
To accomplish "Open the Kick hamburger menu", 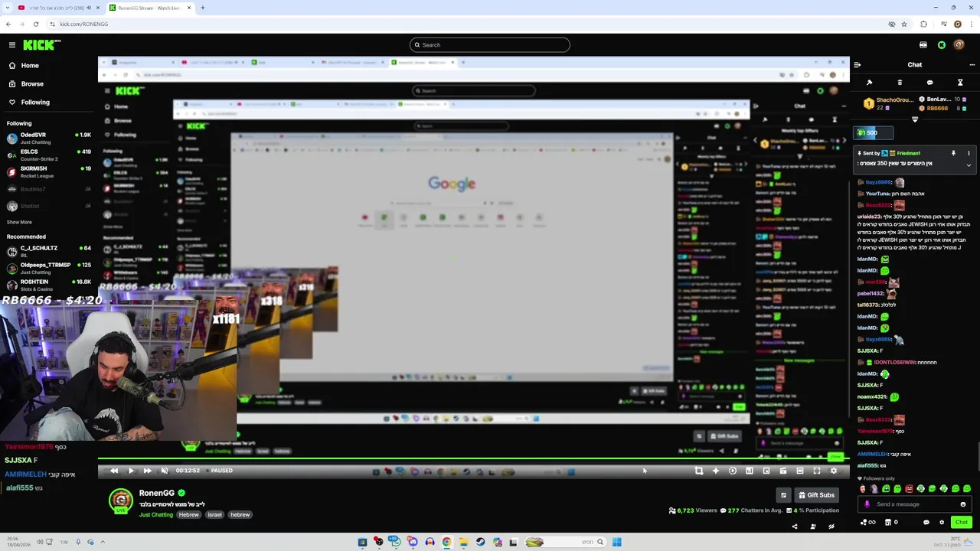I will coord(11,44).
